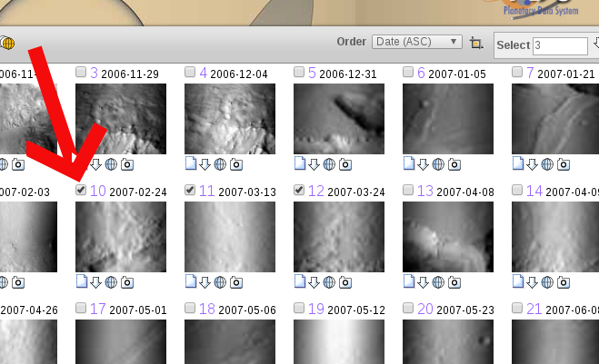Click the download arrow under image 5

coord(314,164)
